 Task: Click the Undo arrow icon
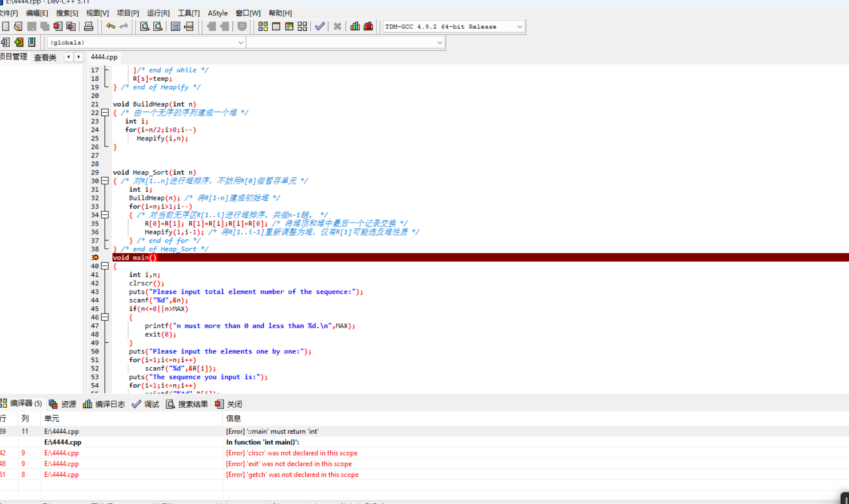tap(111, 27)
